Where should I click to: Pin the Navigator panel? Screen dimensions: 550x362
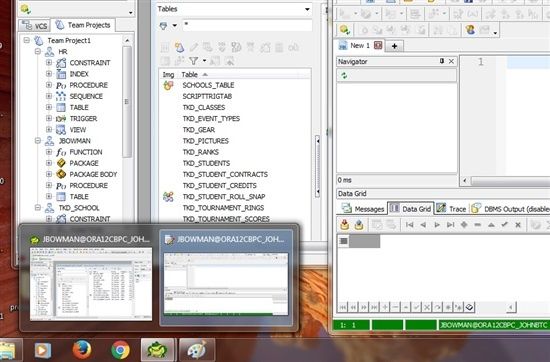coord(442,61)
